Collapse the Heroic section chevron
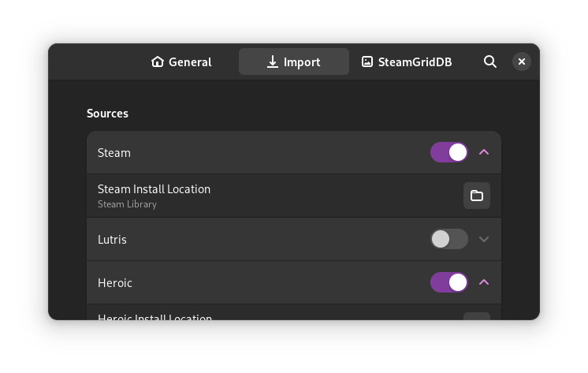The width and height of the screenshot is (588, 373). 484,282
